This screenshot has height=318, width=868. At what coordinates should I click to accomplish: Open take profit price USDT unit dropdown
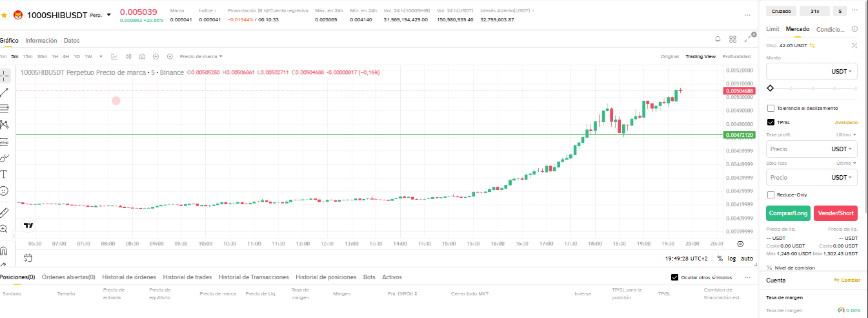(842, 149)
